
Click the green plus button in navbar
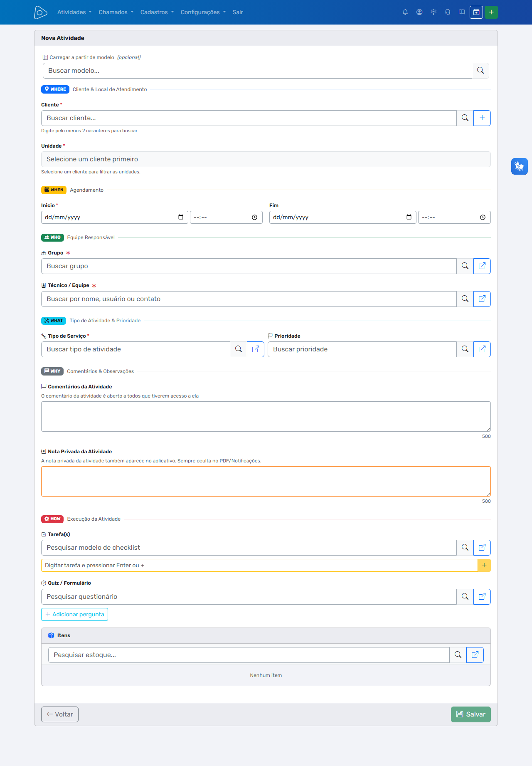pos(491,12)
